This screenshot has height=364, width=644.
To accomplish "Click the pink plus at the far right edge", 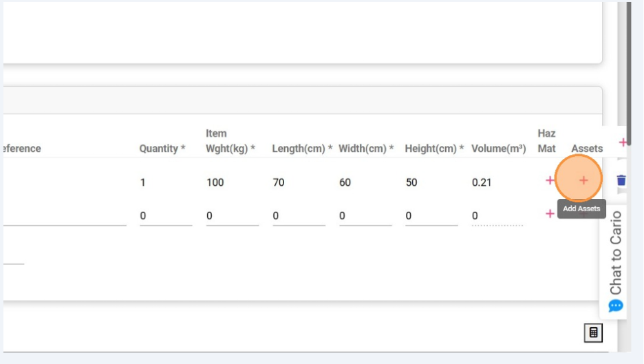I will click(x=623, y=142).
